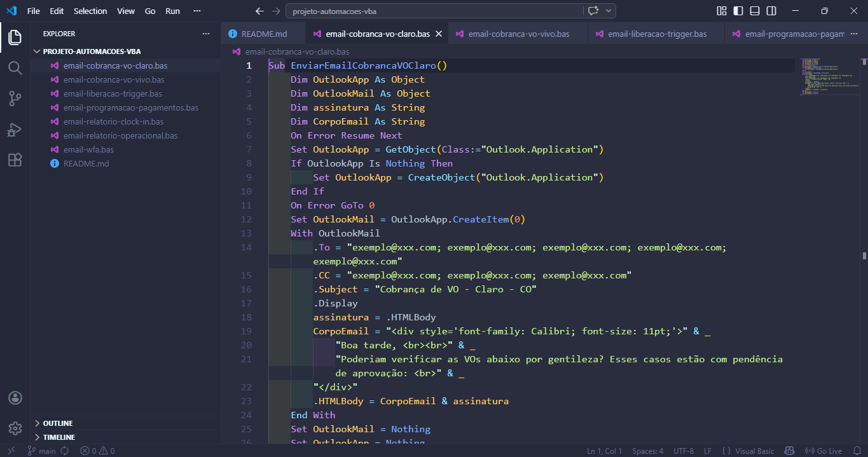Open the Source Control view
This screenshot has width=868, height=457.
click(14, 97)
